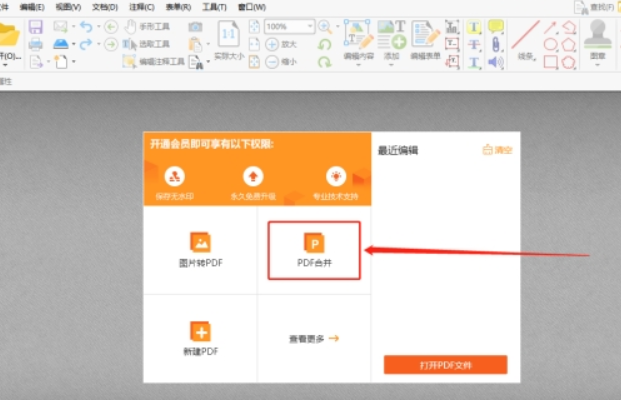This screenshot has width=621, height=400.
Task: Click the Zoom Out (缩小) minus icon
Action: [x=272, y=61]
